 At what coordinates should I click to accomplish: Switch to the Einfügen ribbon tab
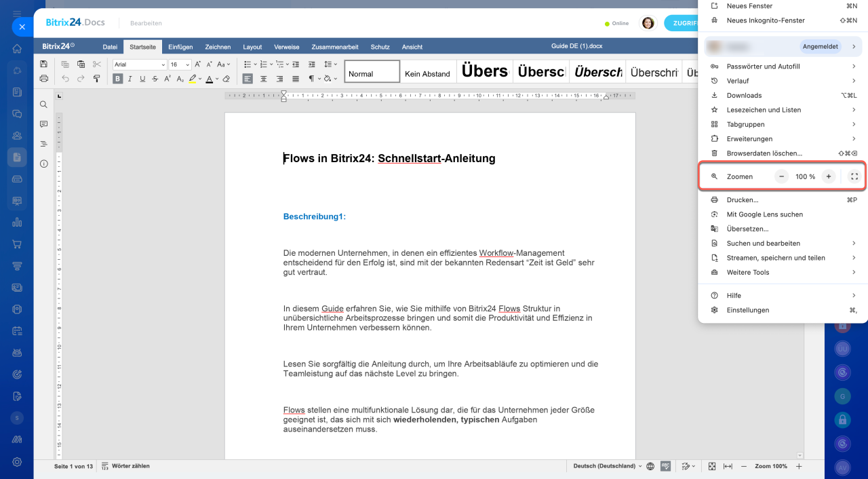[x=180, y=47]
